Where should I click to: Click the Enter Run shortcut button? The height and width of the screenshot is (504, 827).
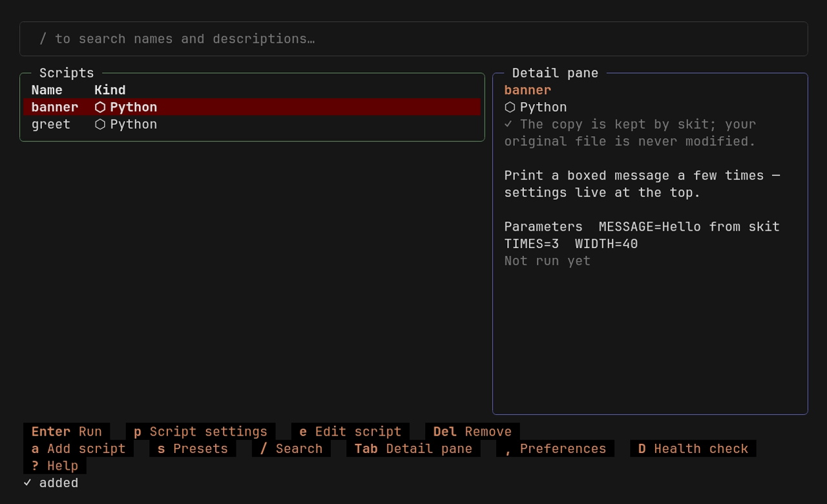[67, 432]
